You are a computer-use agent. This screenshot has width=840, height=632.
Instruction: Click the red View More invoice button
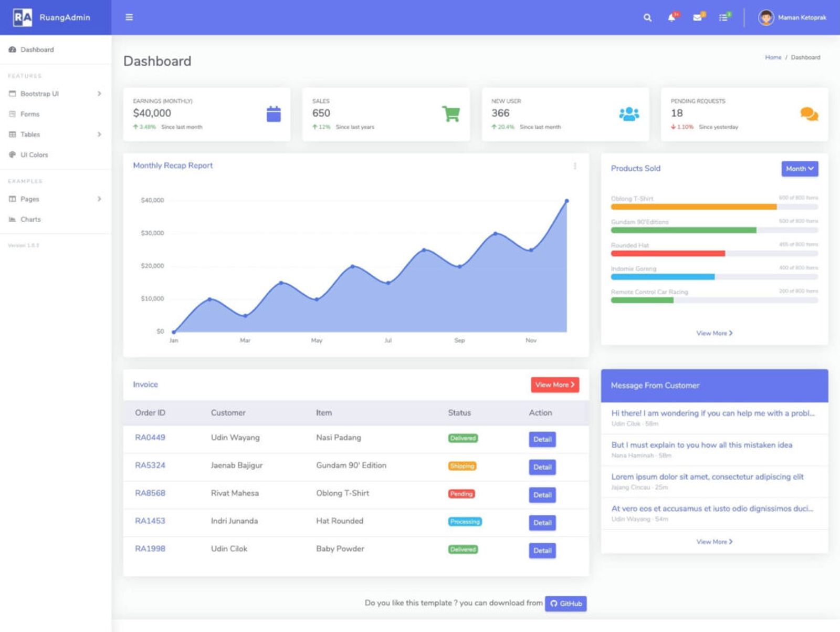pos(555,385)
